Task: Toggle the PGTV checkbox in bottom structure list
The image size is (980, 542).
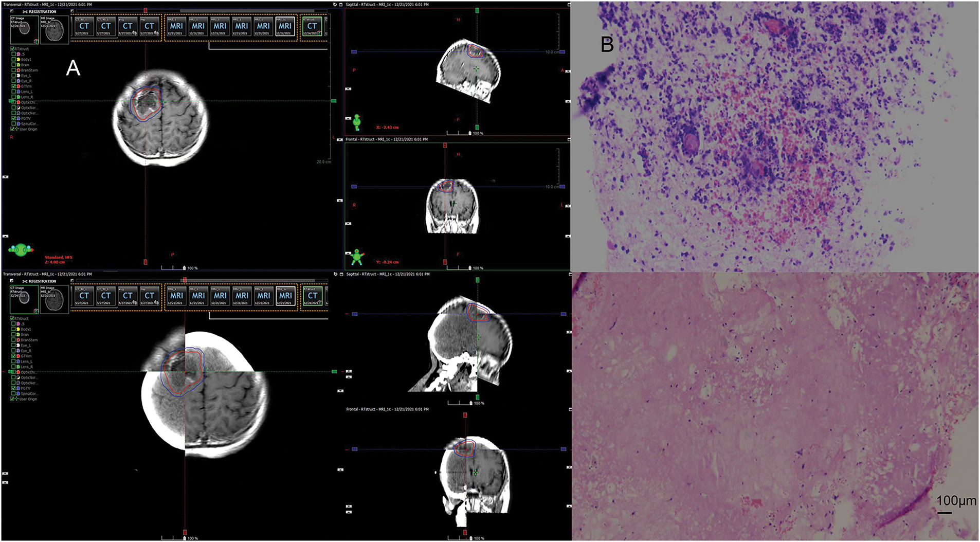Action: pos(13,388)
